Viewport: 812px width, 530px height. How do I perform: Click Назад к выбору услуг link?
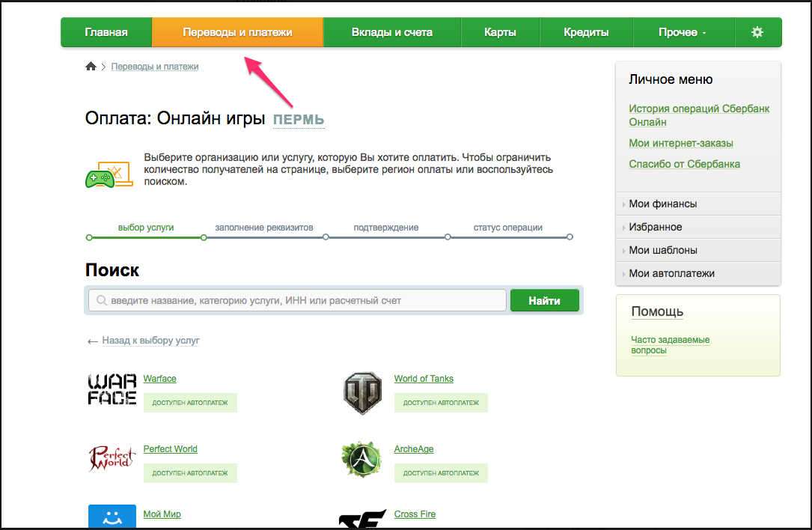click(x=150, y=341)
